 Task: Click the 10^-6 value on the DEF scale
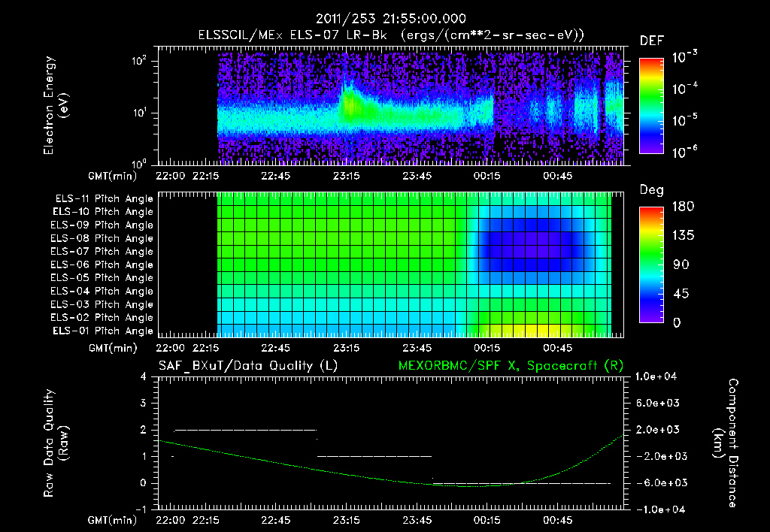coord(684,152)
